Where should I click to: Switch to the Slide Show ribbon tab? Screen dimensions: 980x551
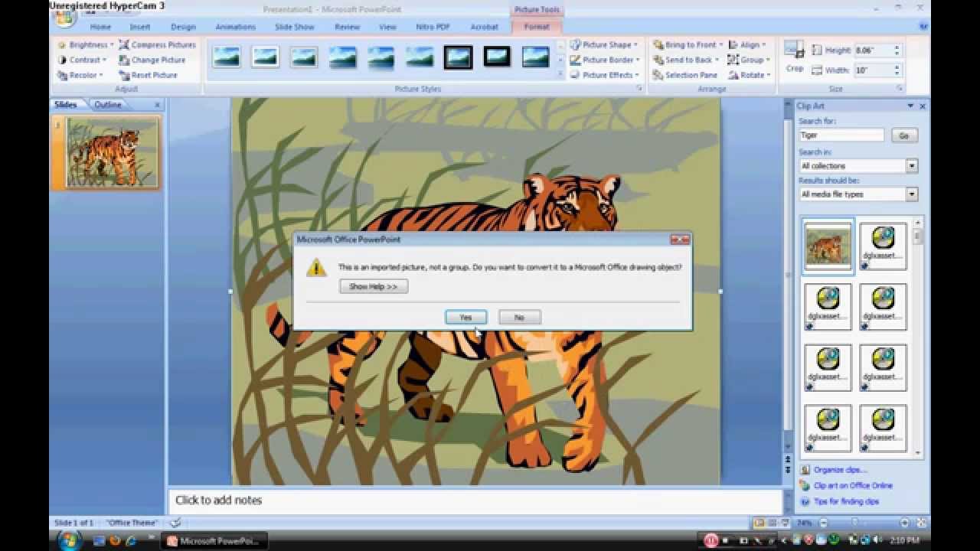tap(295, 27)
